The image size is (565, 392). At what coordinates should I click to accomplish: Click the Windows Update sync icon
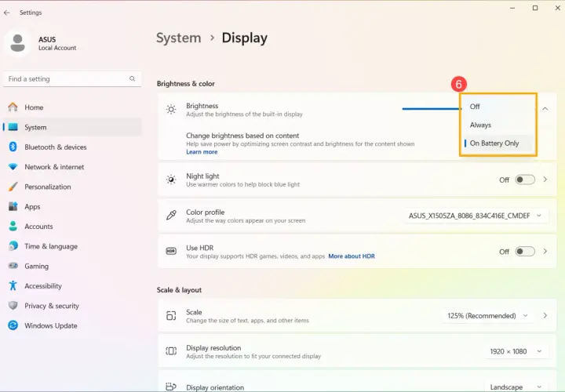point(13,325)
